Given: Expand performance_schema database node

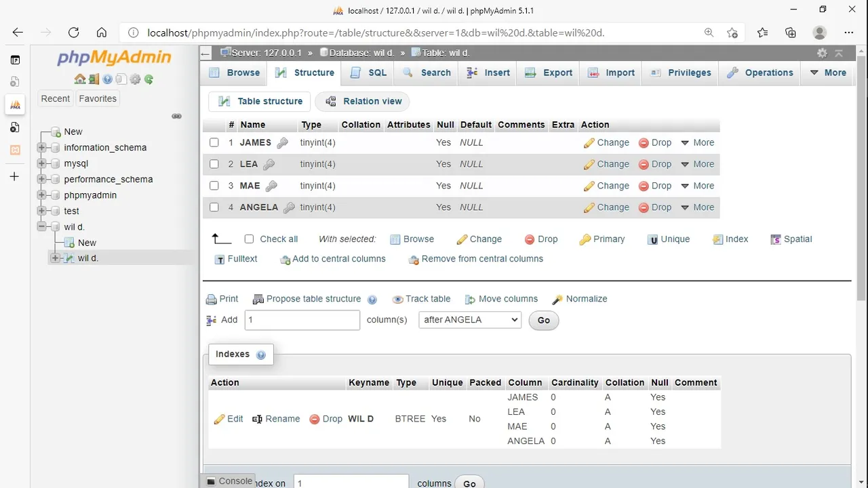Looking at the screenshot, I should [42, 180].
